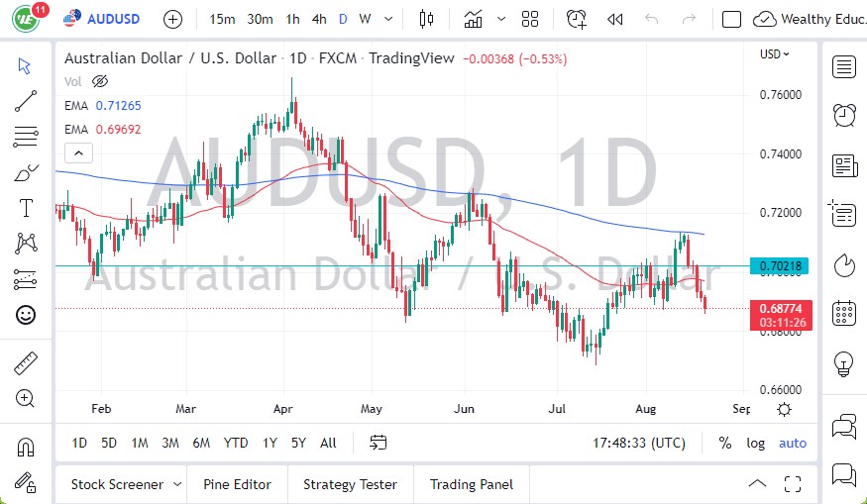Pick the brush drawing tool
This screenshot has width=867, height=504.
point(26,172)
